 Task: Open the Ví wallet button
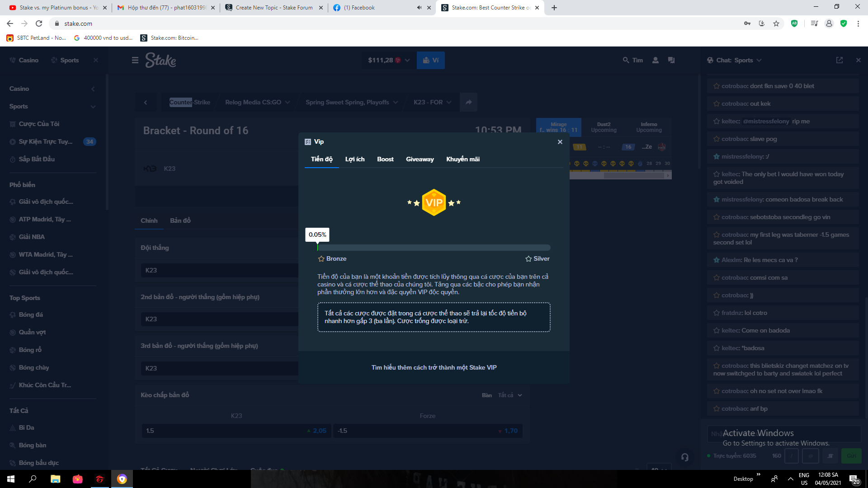pyautogui.click(x=431, y=60)
